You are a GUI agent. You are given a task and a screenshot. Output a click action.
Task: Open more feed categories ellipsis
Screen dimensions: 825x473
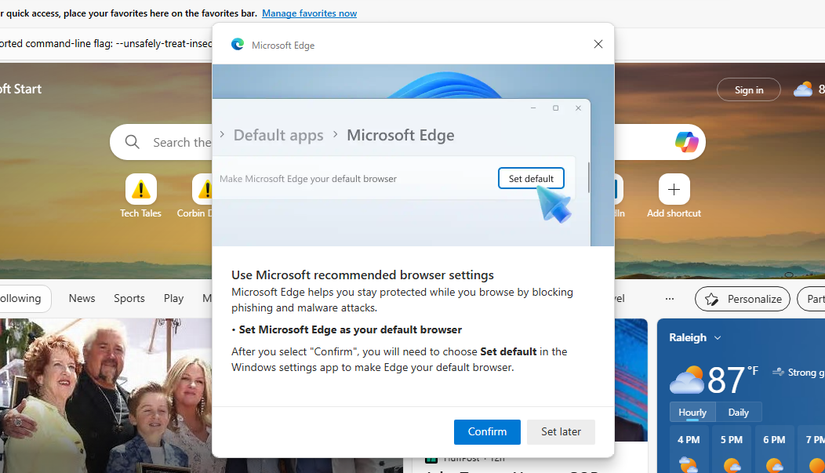[669, 299]
